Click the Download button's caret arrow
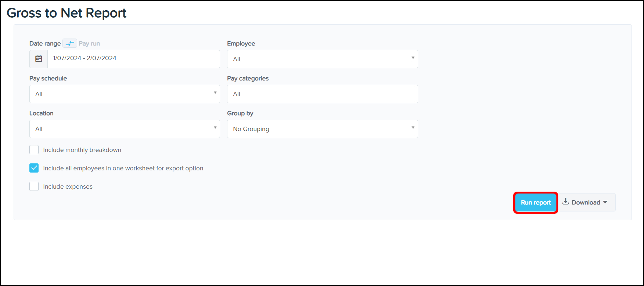This screenshot has height=286, width=644. (605, 202)
